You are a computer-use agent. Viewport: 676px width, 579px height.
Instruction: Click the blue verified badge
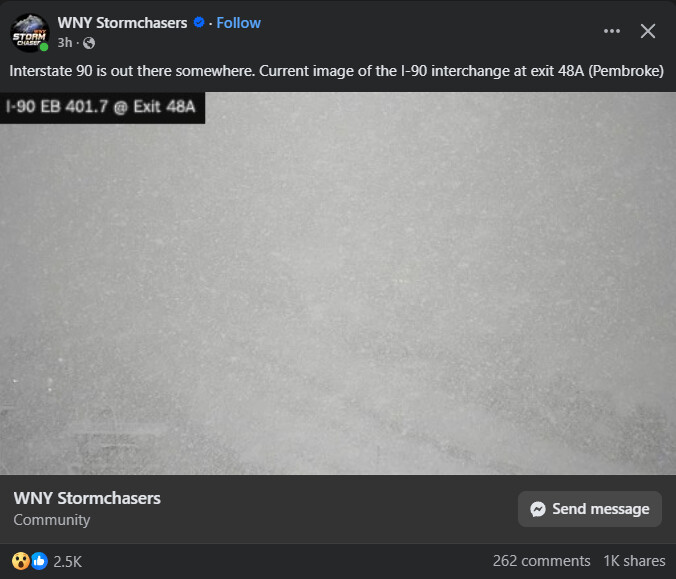coord(199,23)
